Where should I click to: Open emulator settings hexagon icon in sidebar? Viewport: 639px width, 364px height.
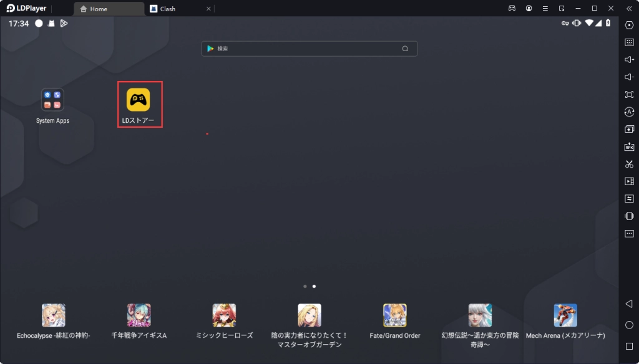click(629, 25)
